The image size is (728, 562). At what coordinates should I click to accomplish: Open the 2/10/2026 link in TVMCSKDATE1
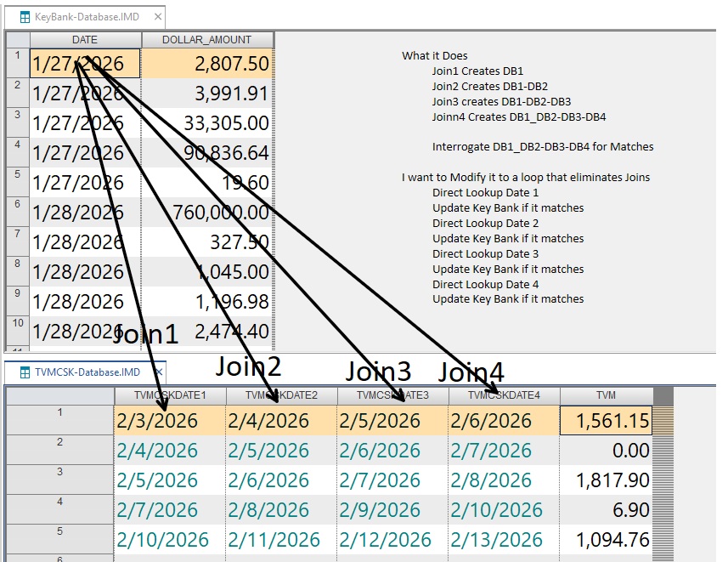(x=163, y=540)
